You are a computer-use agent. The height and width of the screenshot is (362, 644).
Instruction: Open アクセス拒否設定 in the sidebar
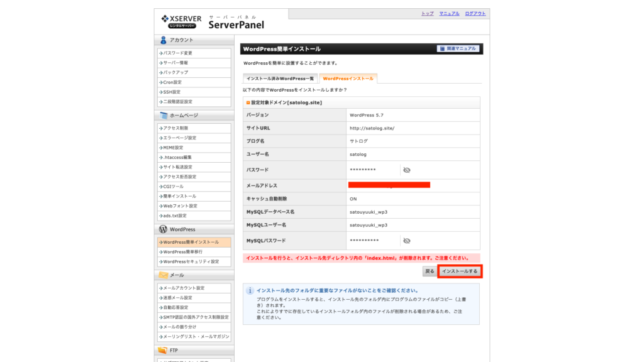coord(194,177)
